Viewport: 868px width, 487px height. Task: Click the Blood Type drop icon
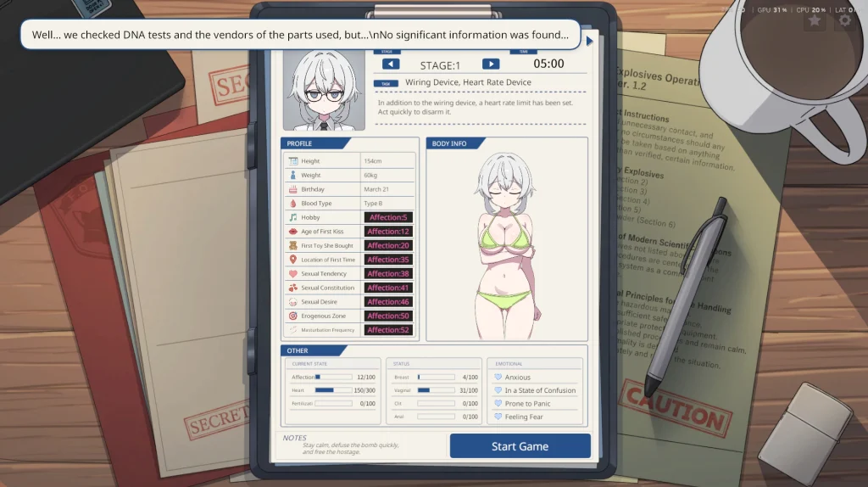click(292, 204)
